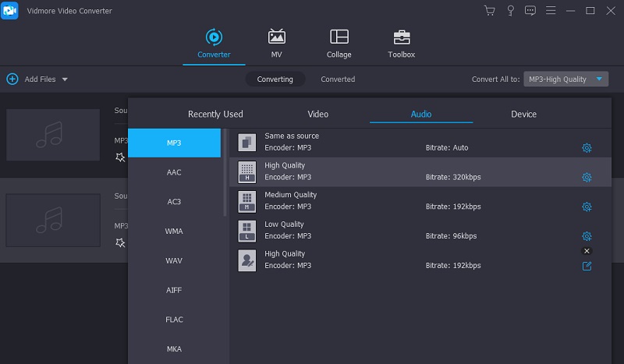Click the shopping cart icon
This screenshot has width=624, height=364.
tap(489, 11)
